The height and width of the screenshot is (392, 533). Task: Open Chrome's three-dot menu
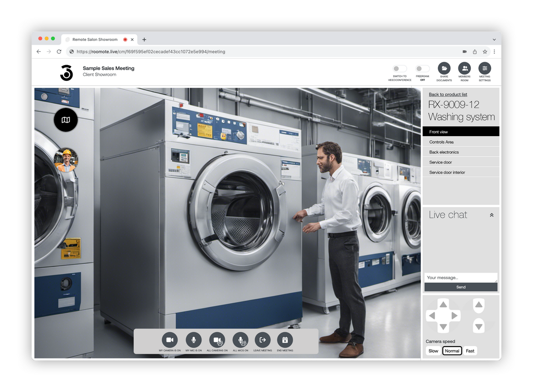[x=494, y=51]
